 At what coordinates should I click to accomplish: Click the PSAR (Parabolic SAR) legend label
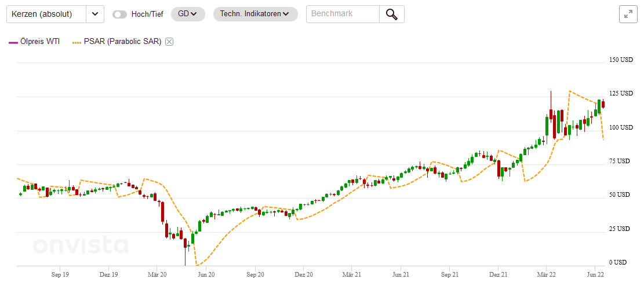[x=123, y=42]
